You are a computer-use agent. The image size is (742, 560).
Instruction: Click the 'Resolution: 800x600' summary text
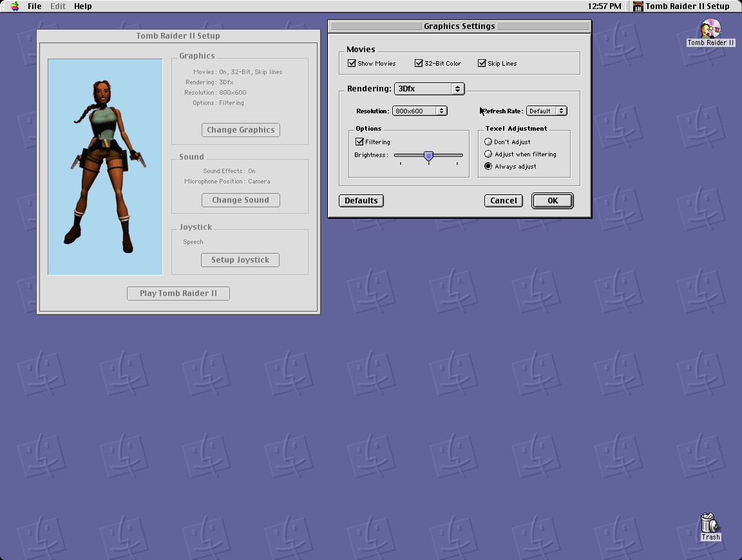coord(215,92)
